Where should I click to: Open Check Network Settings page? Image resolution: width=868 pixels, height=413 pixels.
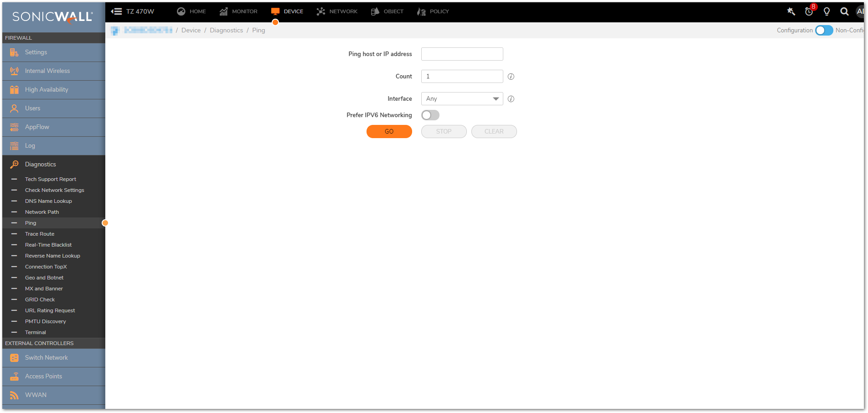(x=55, y=190)
